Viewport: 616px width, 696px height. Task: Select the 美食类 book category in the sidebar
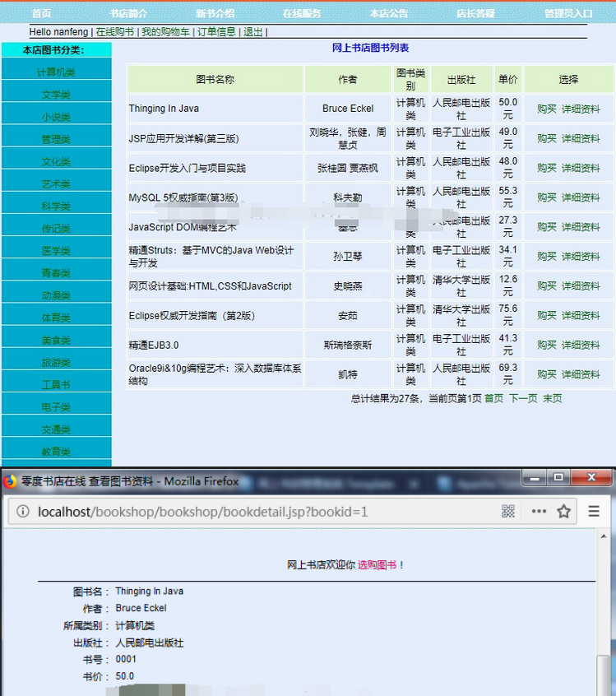(56, 341)
